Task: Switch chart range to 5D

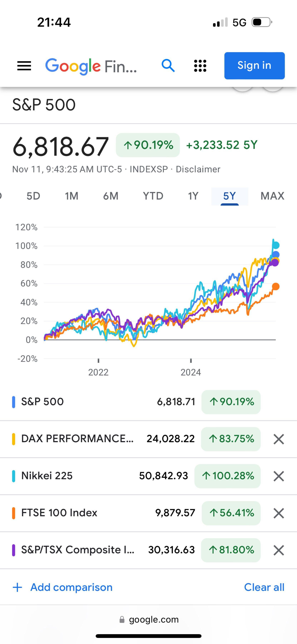Action: point(33,196)
